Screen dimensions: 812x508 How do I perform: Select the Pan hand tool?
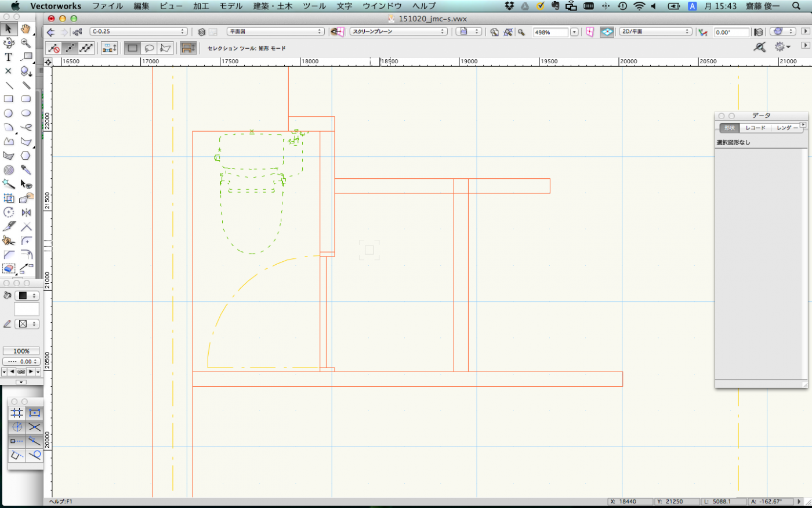(x=26, y=29)
